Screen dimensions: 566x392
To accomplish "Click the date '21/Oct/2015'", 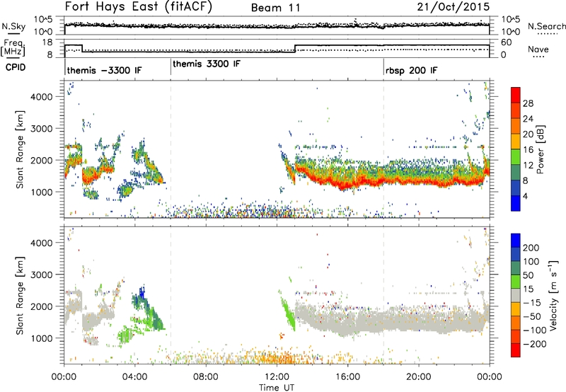I will tap(454, 7).
